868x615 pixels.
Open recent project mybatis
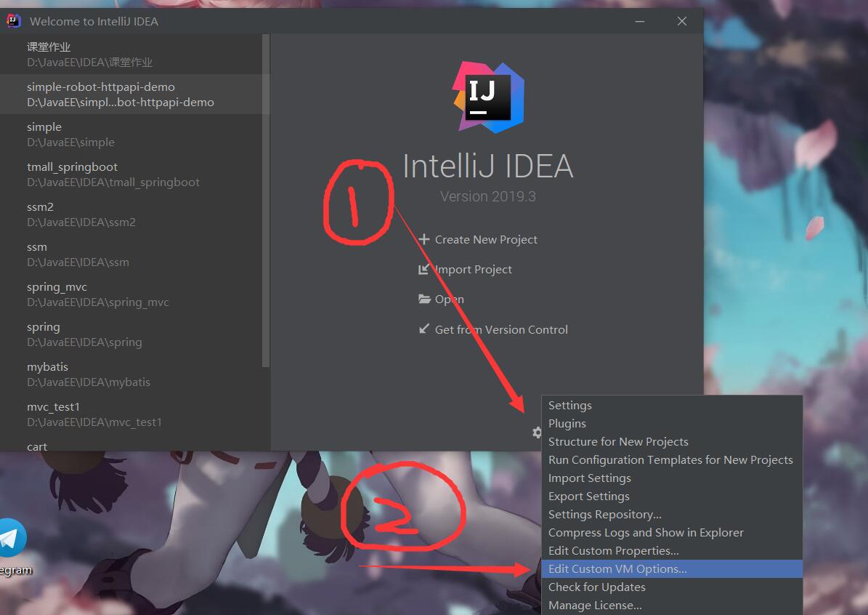pyautogui.click(x=131, y=374)
